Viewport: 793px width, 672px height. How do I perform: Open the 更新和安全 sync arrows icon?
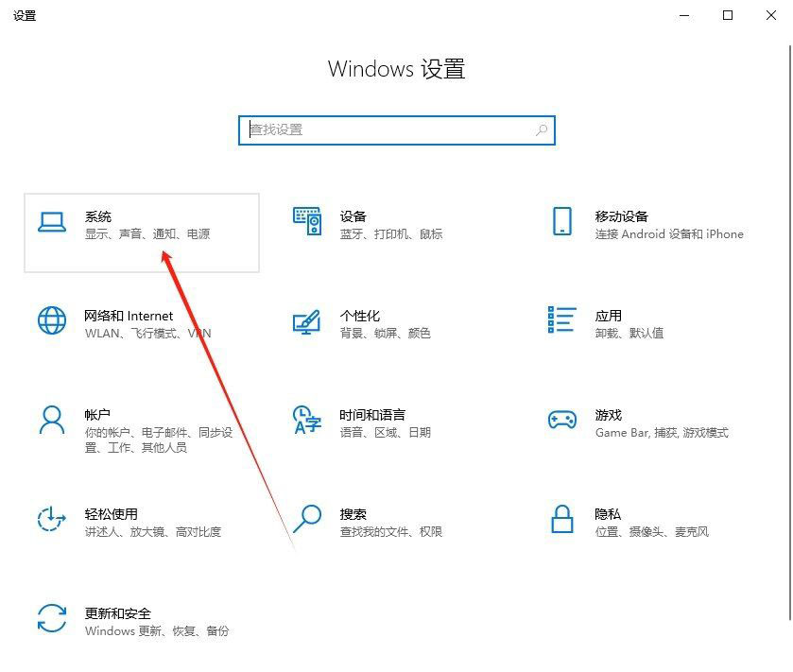[x=52, y=618]
